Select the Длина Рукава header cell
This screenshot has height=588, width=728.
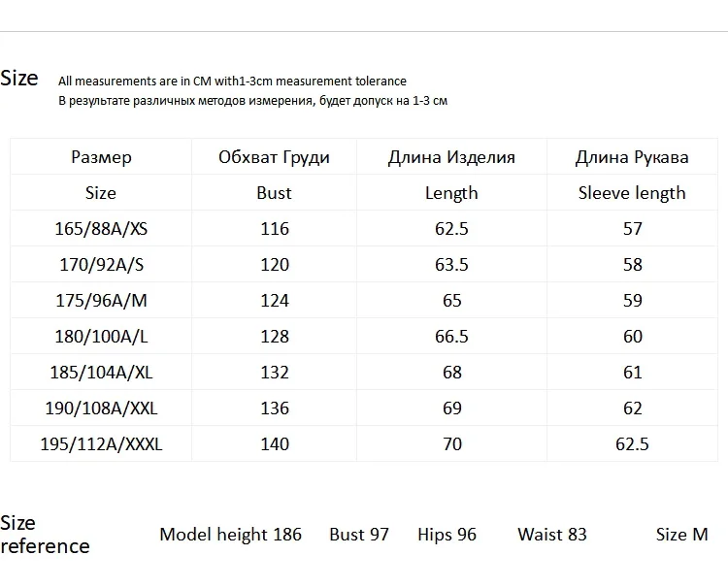[x=632, y=157]
